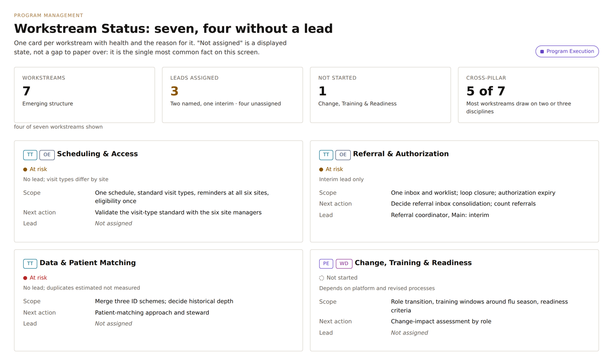Click 'Not assigned' lead in Data & Patient Matching
Screen dimensions: 613x364
pos(113,324)
